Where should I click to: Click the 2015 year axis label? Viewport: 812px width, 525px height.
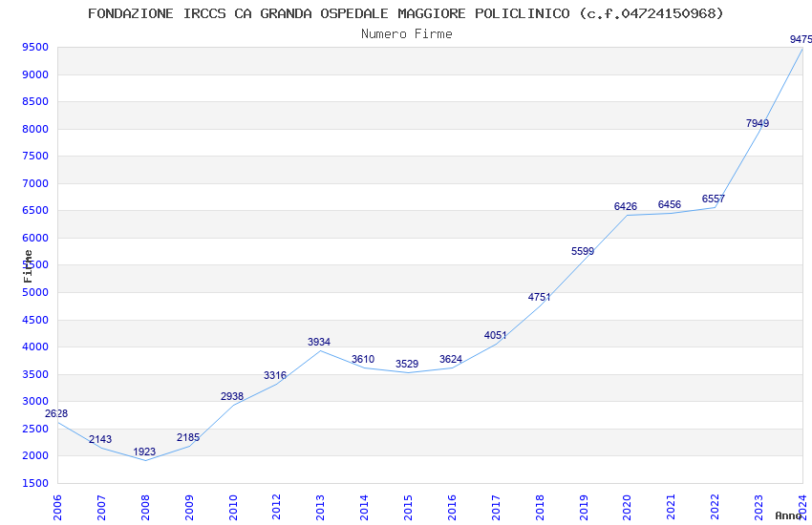(x=408, y=507)
